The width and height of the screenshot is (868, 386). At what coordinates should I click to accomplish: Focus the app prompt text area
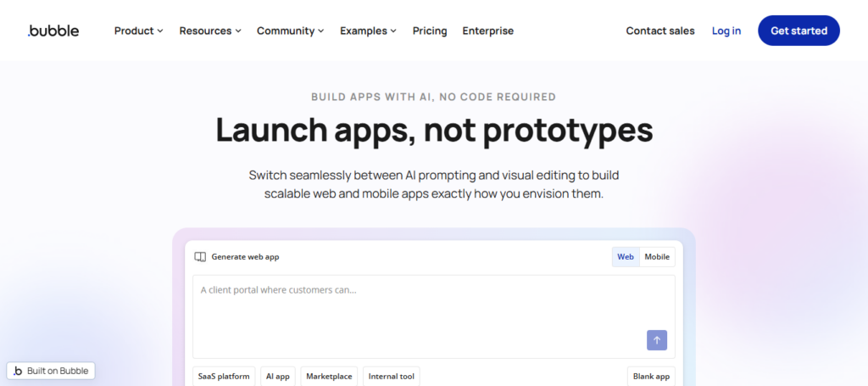point(433,316)
